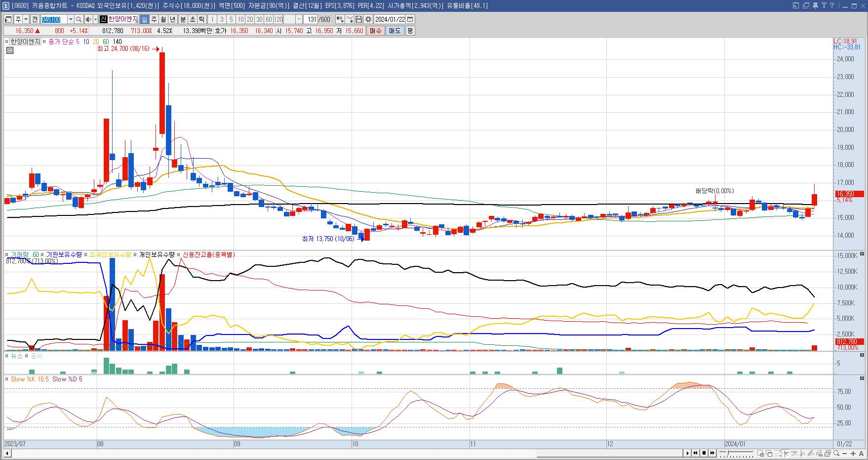The image size is (868, 460).
Task: Open the calendar picker next to date
Action: point(410,19)
